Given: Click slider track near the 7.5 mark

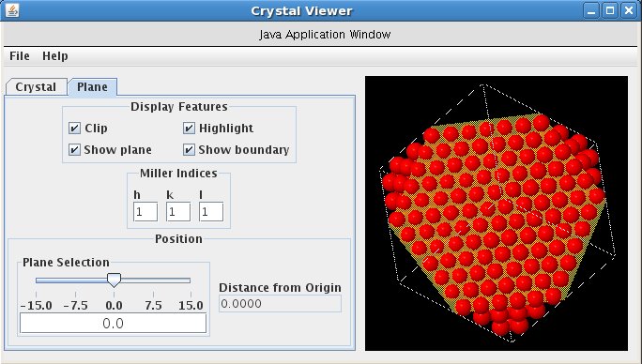Looking at the screenshot, I should (x=153, y=281).
